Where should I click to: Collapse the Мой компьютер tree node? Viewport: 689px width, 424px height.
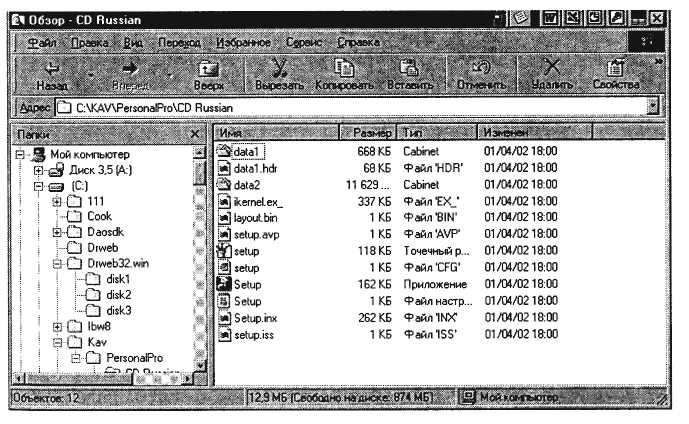click(20, 155)
